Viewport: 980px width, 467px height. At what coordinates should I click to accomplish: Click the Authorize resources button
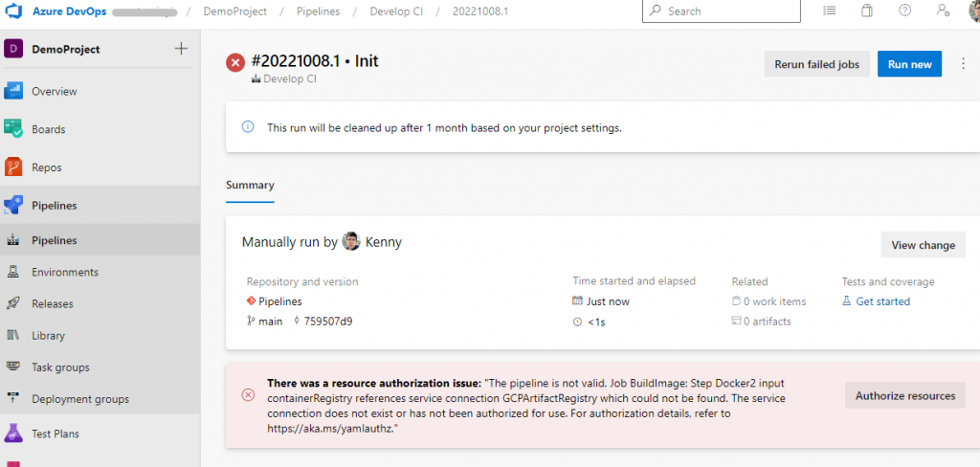[904, 395]
